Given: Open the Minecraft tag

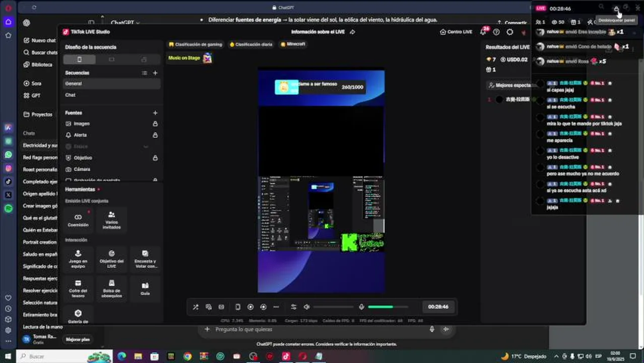Looking at the screenshot, I should tap(293, 44).
